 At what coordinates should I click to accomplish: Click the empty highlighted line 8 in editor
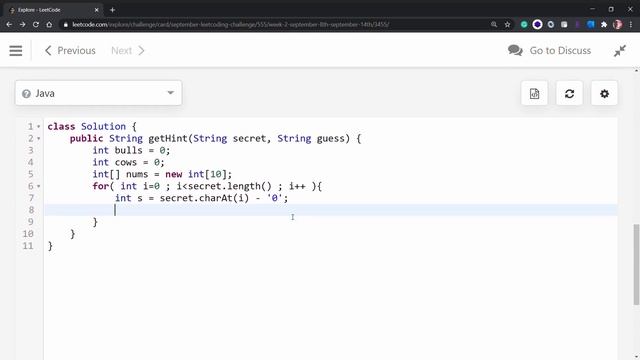(x=331, y=210)
